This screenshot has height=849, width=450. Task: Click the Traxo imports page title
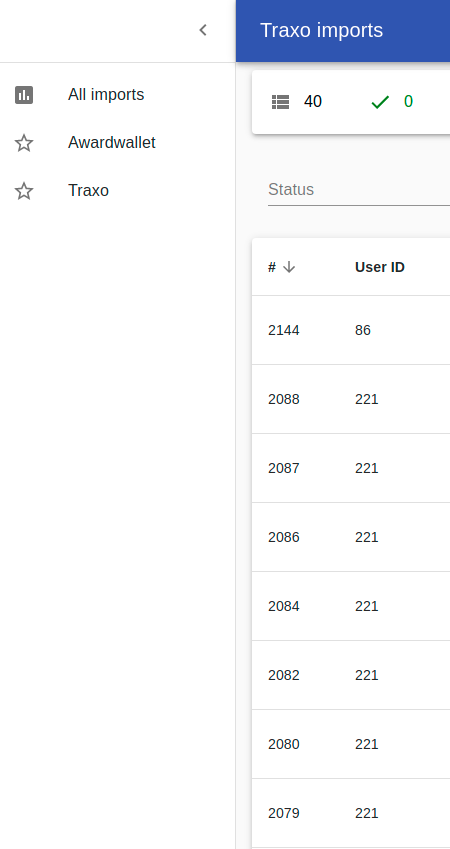(x=322, y=30)
